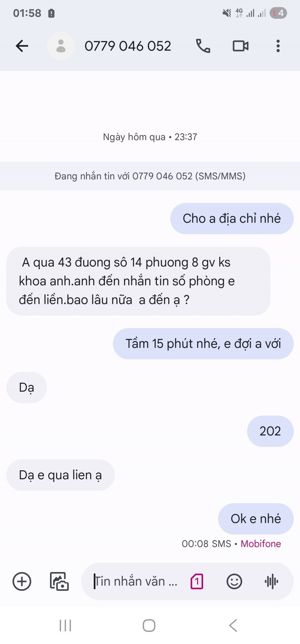Select the 'Cho a địa chỉ nhé' message bubble
Viewport: 300px width, 644px height.
click(232, 218)
